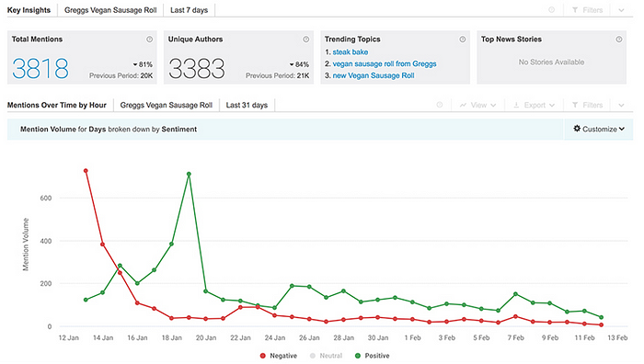Toggle the Negative sentiment legend item
The width and height of the screenshot is (644, 364).
pos(279,356)
